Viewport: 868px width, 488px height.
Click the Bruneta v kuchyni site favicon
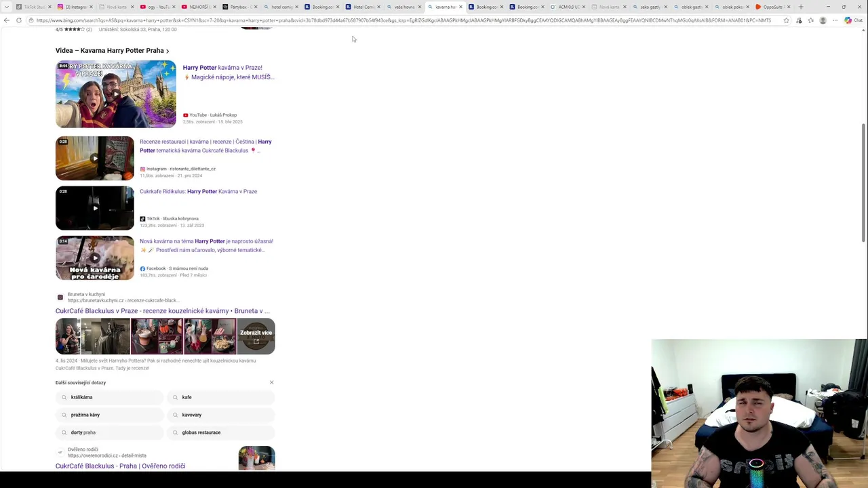tap(60, 298)
